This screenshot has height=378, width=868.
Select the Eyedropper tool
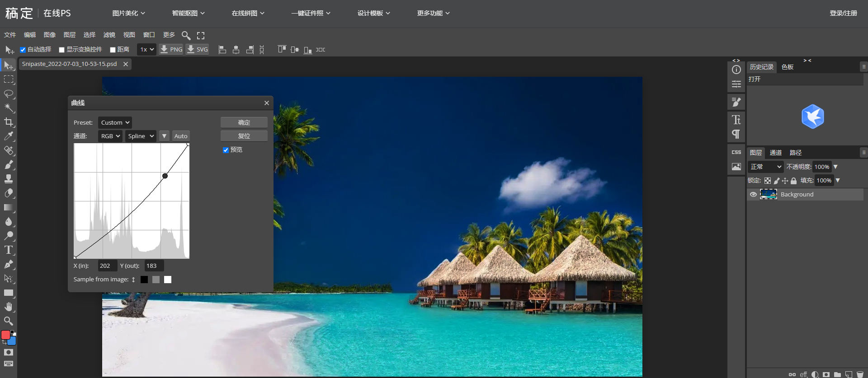pos(9,136)
